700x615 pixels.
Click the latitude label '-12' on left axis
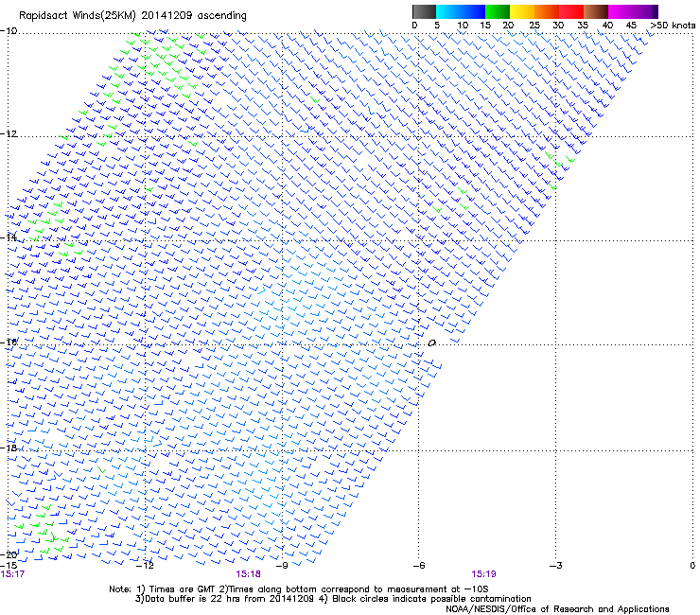[x=9, y=133]
